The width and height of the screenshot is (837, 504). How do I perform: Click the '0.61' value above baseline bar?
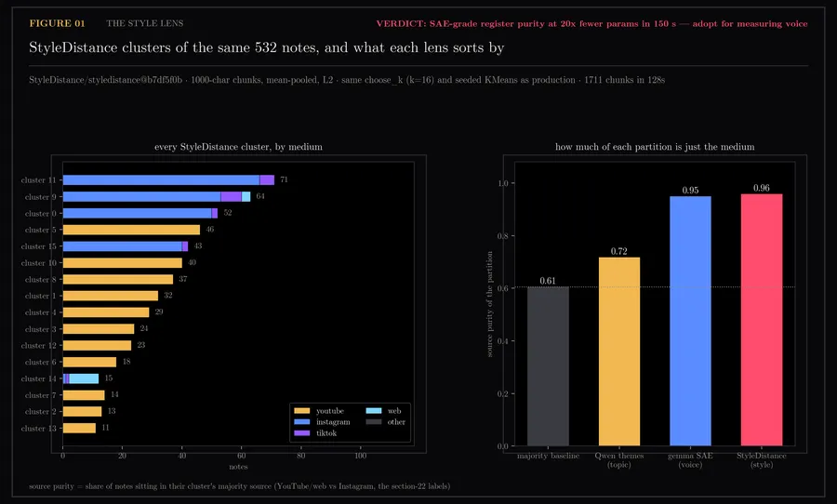click(x=548, y=281)
